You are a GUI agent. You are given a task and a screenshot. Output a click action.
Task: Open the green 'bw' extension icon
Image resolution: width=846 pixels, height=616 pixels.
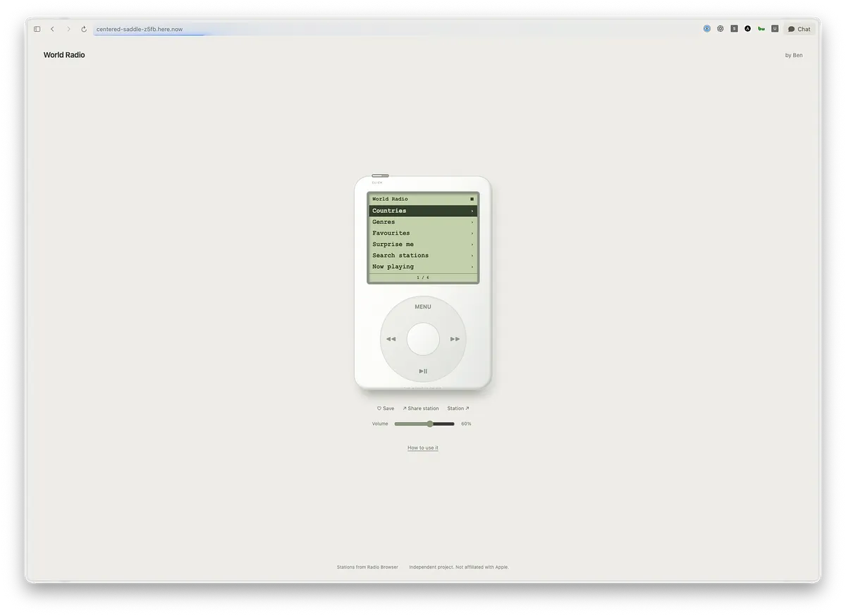click(761, 29)
